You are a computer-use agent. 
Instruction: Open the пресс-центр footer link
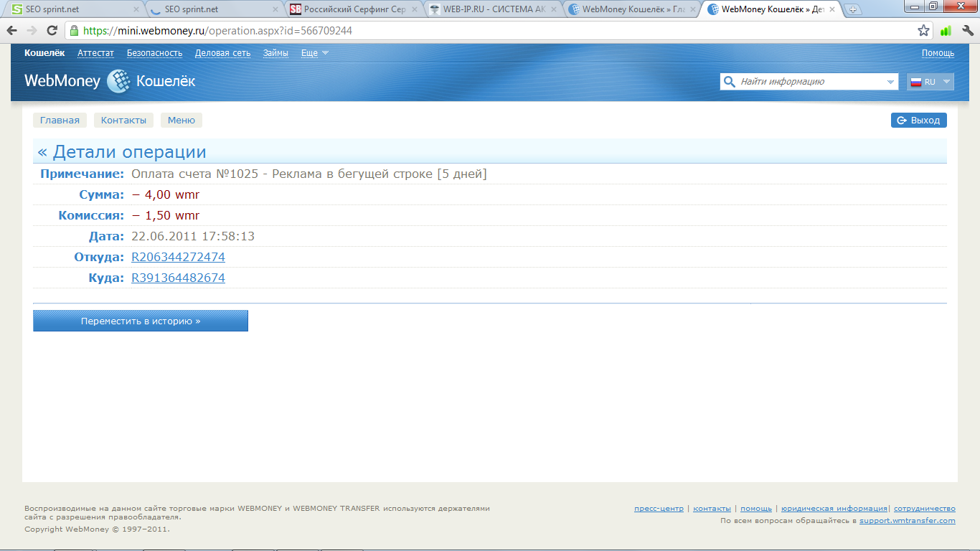[x=659, y=509]
